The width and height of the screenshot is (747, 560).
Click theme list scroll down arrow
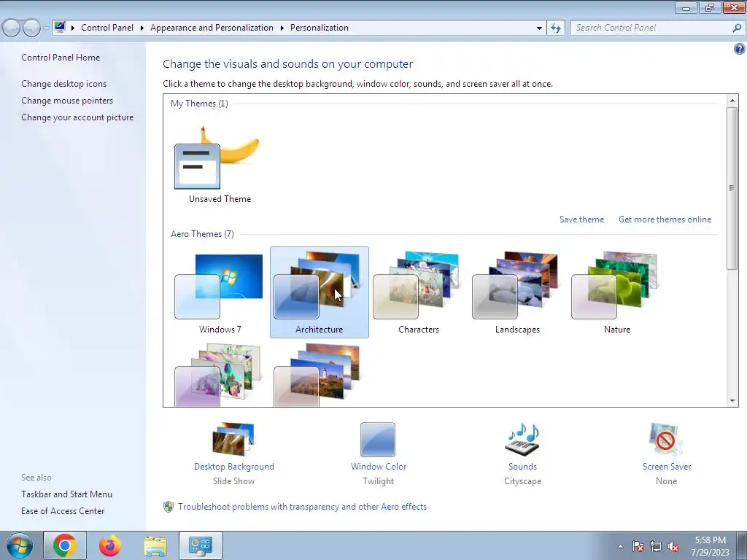pyautogui.click(x=732, y=401)
